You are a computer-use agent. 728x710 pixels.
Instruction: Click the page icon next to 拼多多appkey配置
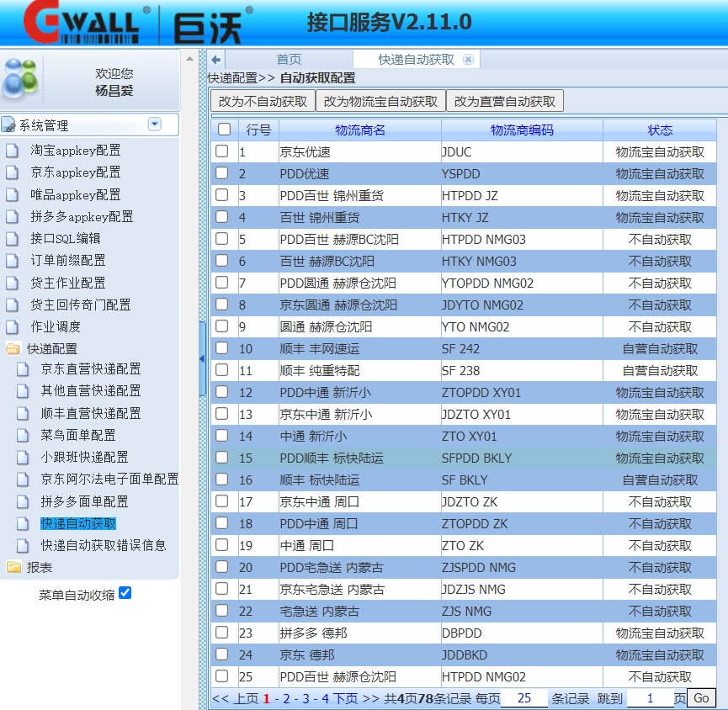(x=12, y=216)
